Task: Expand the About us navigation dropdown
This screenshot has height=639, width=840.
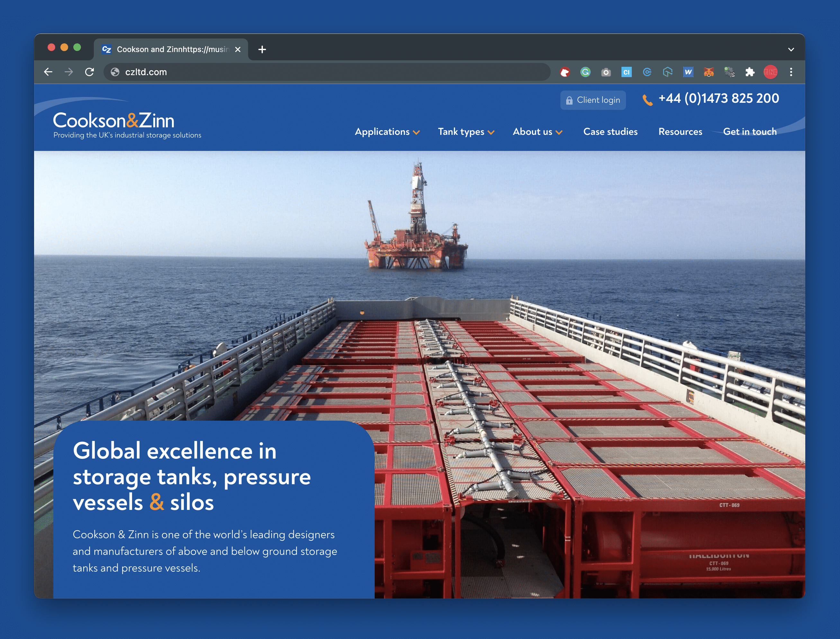Action: point(537,132)
